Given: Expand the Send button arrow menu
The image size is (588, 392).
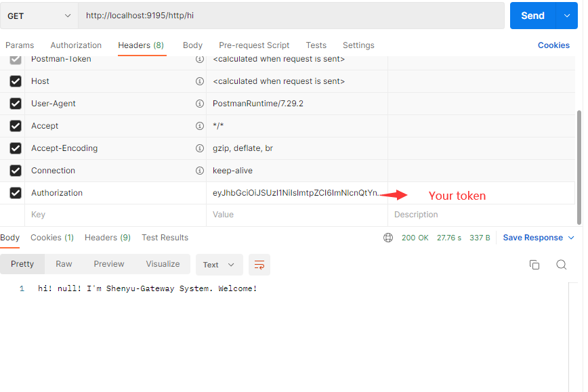Looking at the screenshot, I should point(566,16).
